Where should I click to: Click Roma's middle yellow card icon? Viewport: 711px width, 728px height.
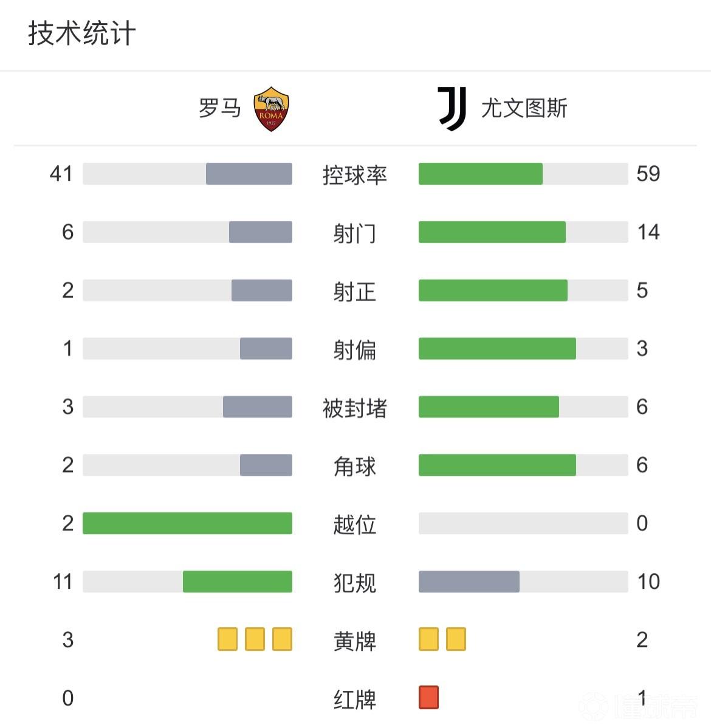(255, 639)
